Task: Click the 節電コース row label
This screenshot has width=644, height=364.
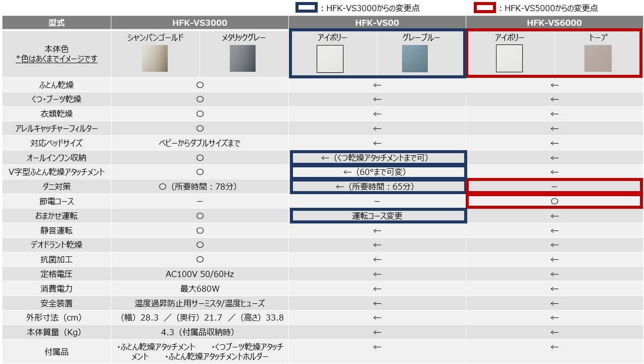Action: pos(57,201)
